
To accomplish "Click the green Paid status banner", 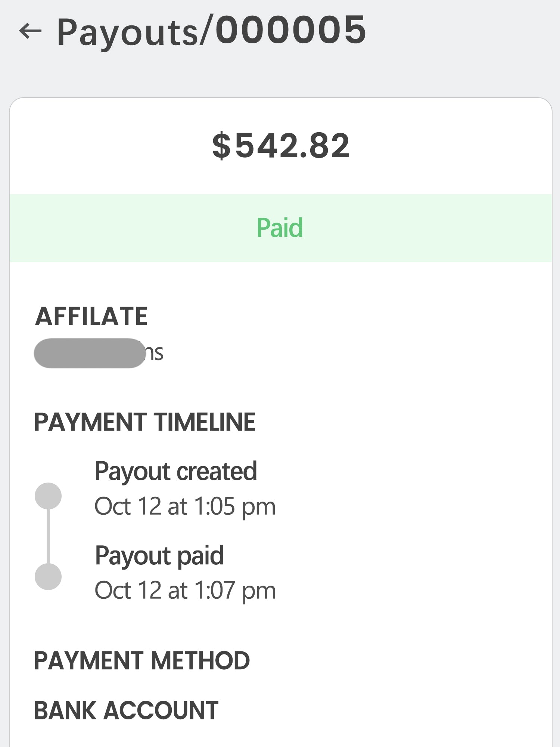I will [x=280, y=228].
